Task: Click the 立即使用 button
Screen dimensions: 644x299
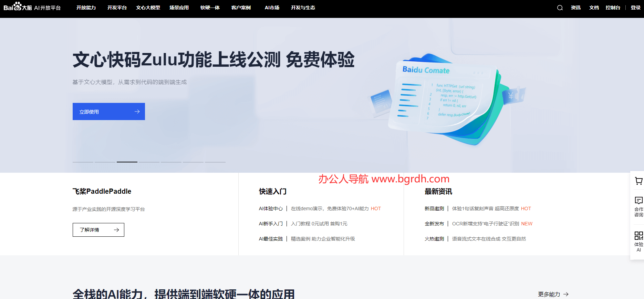Action: (109, 111)
